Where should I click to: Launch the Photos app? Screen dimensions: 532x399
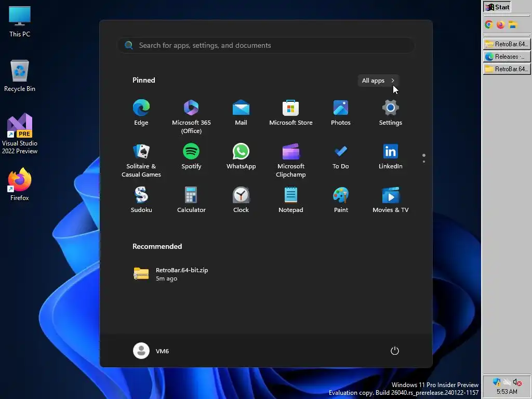tap(341, 113)
